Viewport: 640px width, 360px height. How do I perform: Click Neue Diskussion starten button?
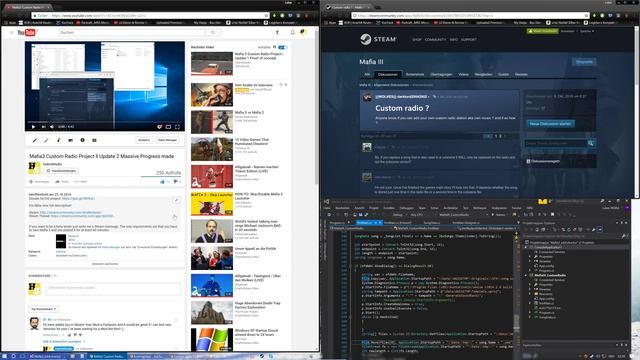point(550,124)
